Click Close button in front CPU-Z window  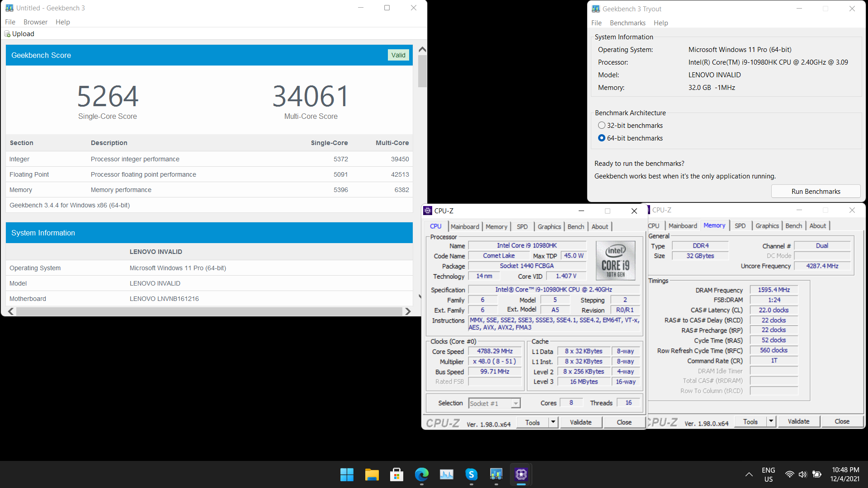coord(624,422)
